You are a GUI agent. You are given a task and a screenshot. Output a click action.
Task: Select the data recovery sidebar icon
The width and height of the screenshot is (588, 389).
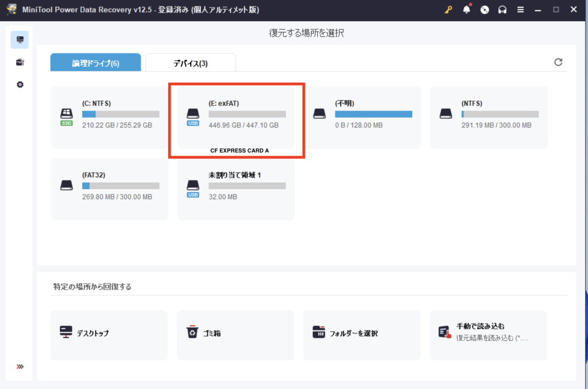coord(20,40)
